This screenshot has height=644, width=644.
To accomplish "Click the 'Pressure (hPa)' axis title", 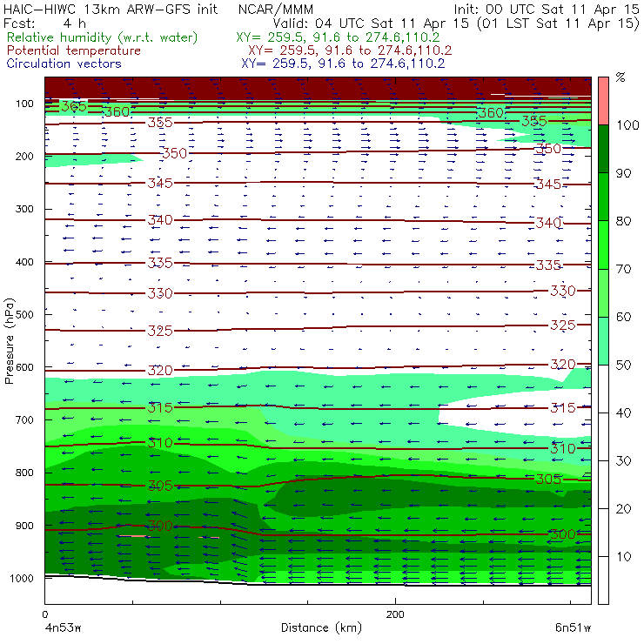I will tap(9, 341).
